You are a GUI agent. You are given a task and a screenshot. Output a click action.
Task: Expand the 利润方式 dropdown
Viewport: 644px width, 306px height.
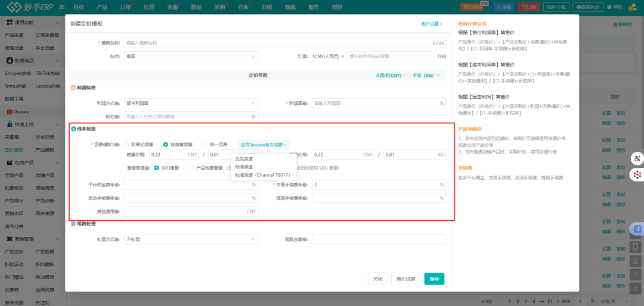click(x=191, y=103)
